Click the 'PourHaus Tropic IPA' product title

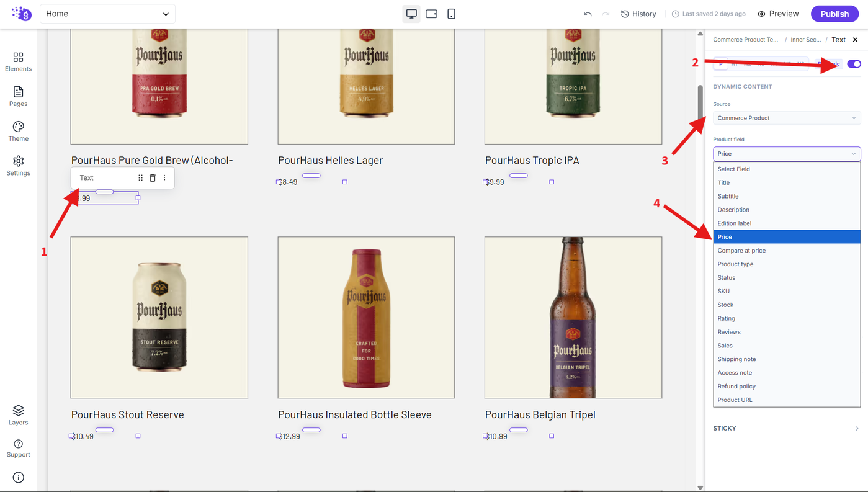[x=532, y=160]
